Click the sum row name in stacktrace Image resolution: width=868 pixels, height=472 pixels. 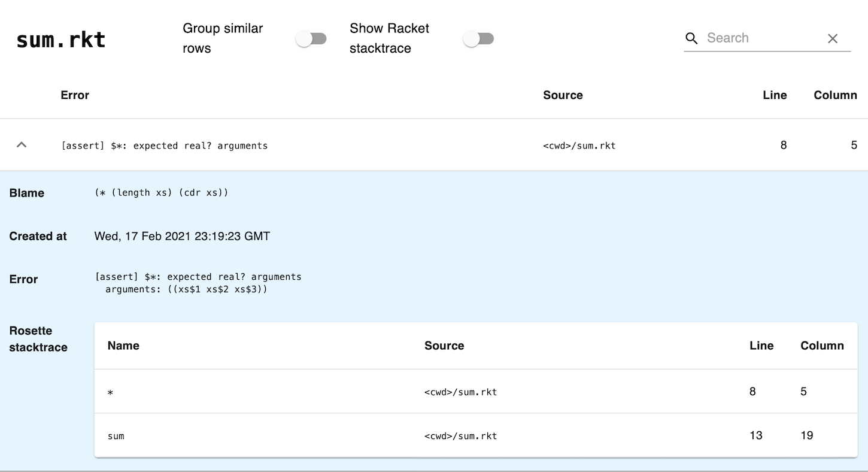116,436
